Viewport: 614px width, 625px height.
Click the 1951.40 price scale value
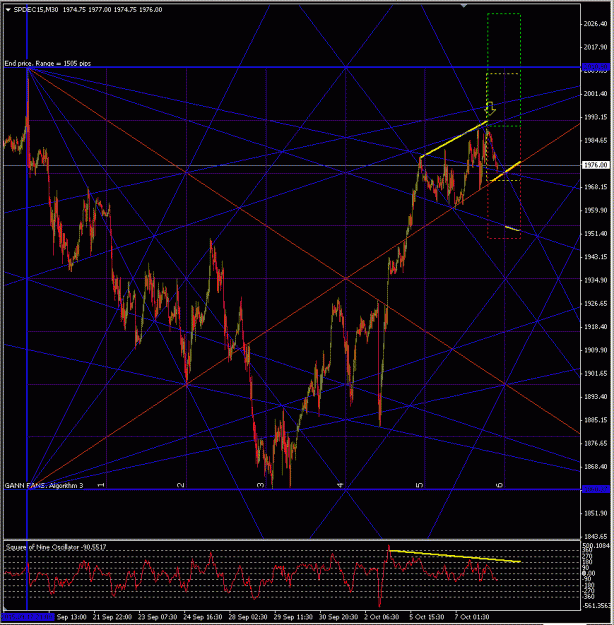pyautogui.click(x=595, y=234)
